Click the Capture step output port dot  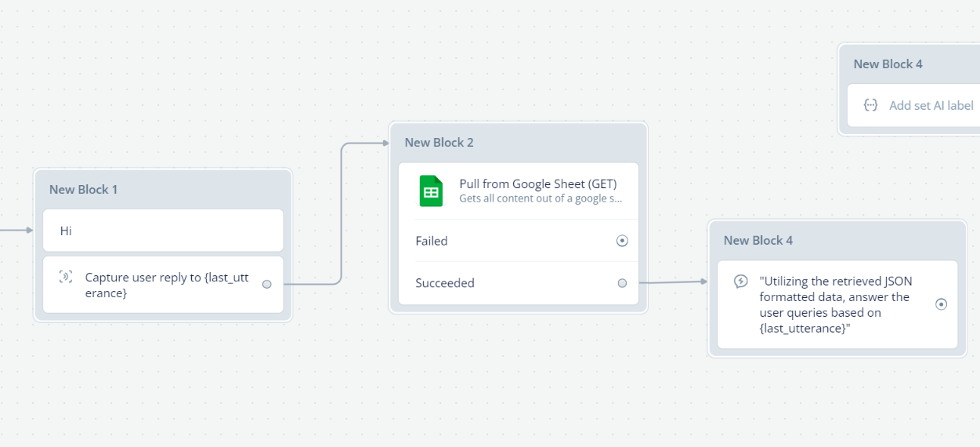(x=267, y=284)
